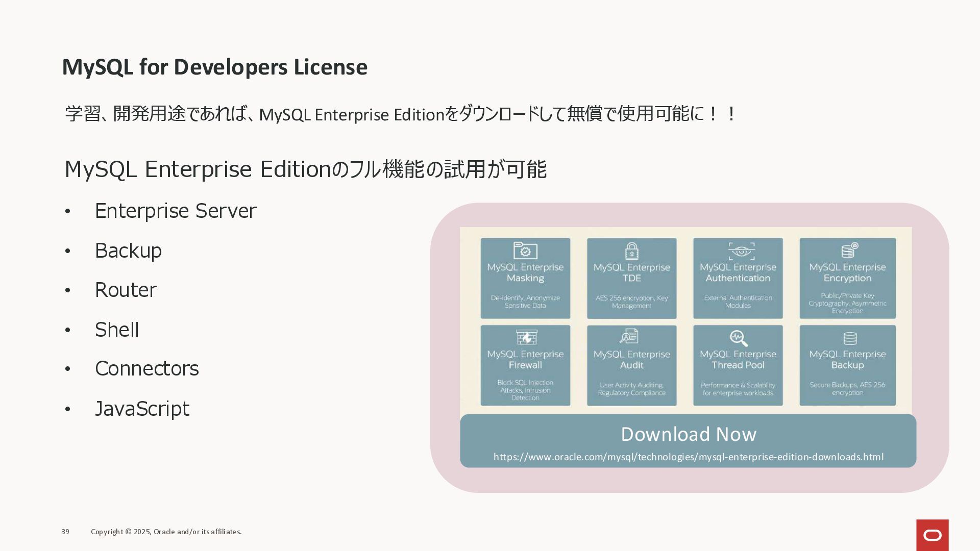Viewport: 980px width, 551px height.
Task: Click the Masking folder-shield icon
Action: 525,251
